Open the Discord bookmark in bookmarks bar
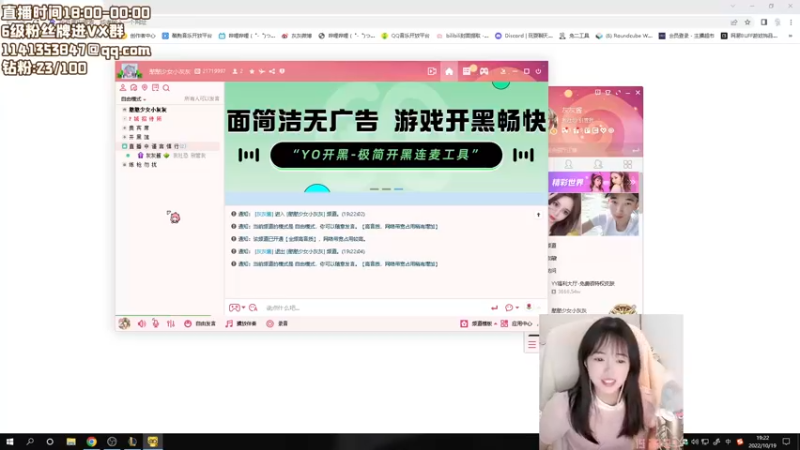This screenshot has width=800, height=450. (x=523, y=36)
